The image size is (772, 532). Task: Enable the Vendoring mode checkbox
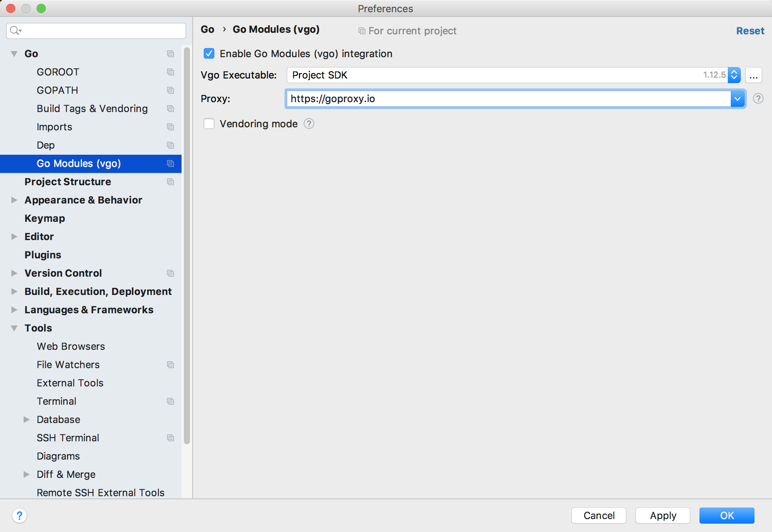pyautogui.click(x=209, y=124)
